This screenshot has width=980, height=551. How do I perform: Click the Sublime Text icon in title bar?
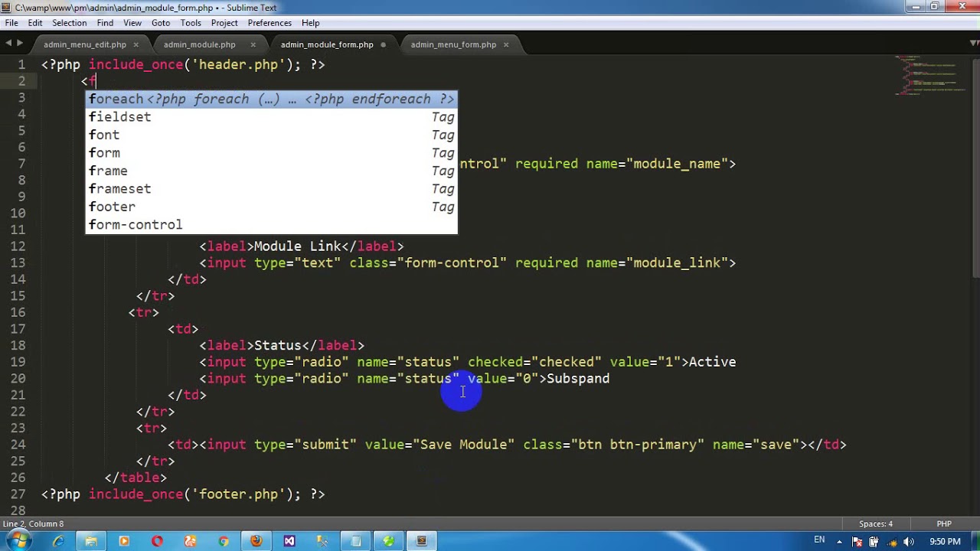point(6,7)
